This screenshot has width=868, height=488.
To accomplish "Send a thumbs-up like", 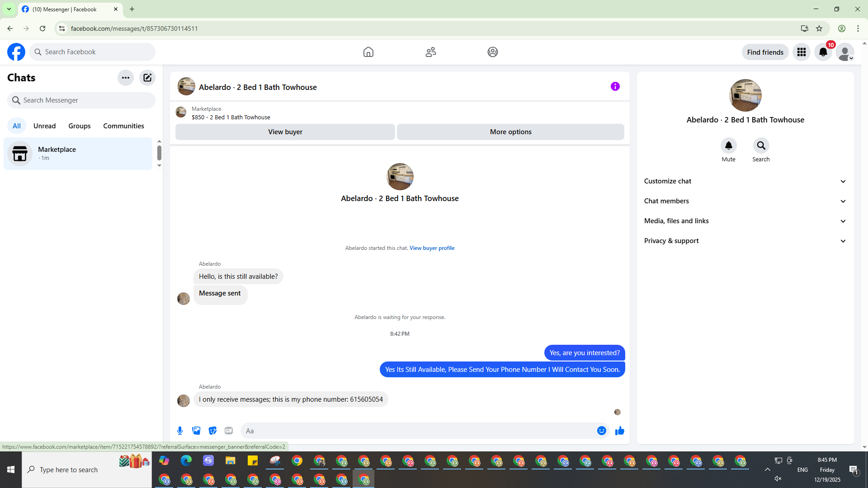I will (x=619, y=431).
